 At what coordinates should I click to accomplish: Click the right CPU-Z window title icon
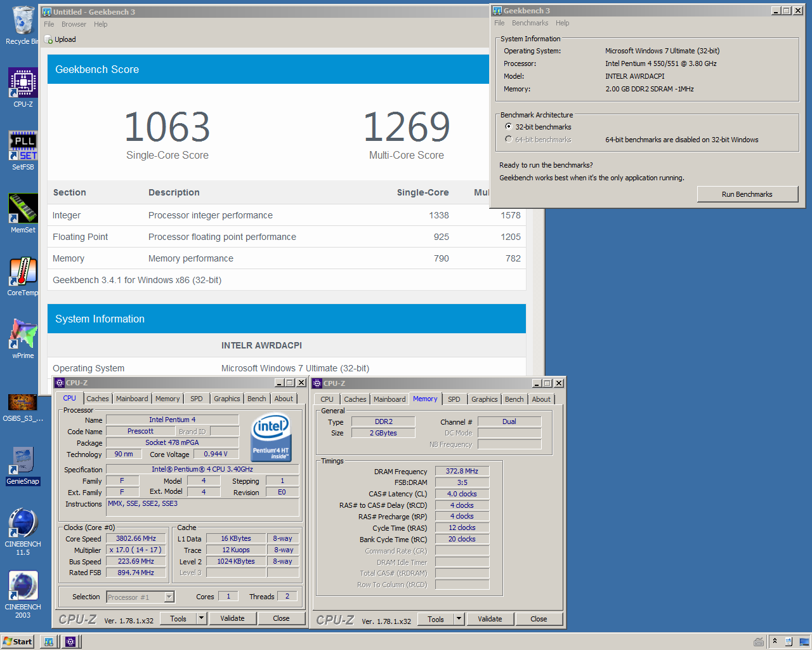pyautogui.click(x=317, y=383)
